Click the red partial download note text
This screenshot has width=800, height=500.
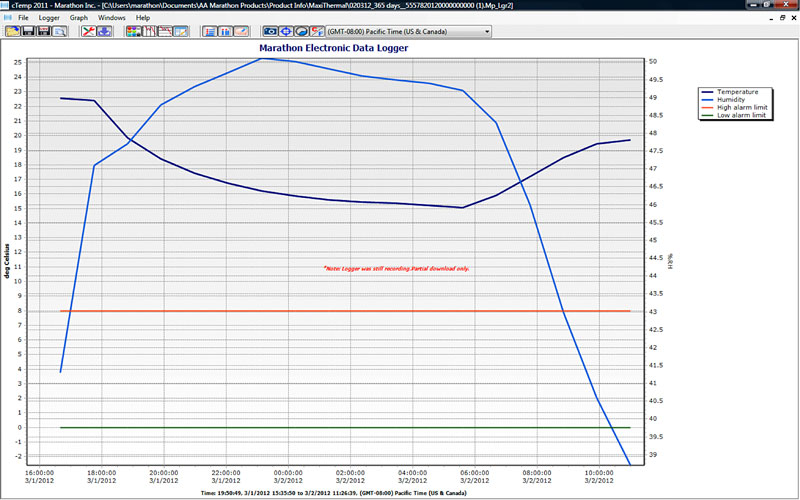pyautogui.click(x=396, y=269)
